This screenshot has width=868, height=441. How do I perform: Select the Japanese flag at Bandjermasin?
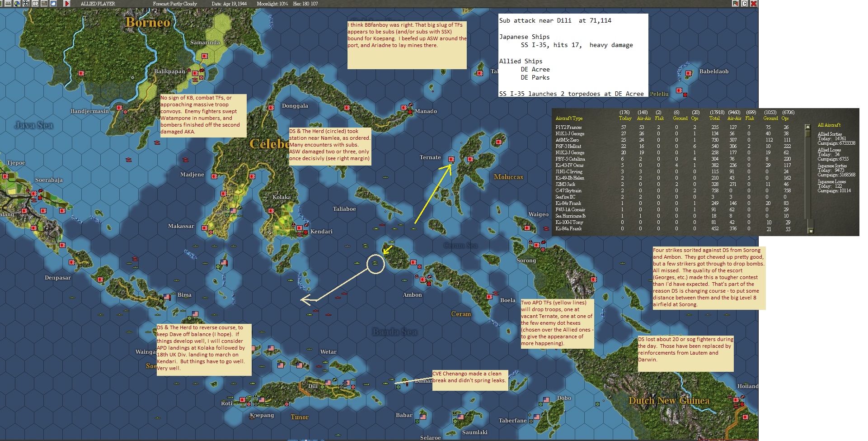coord(119,108)
